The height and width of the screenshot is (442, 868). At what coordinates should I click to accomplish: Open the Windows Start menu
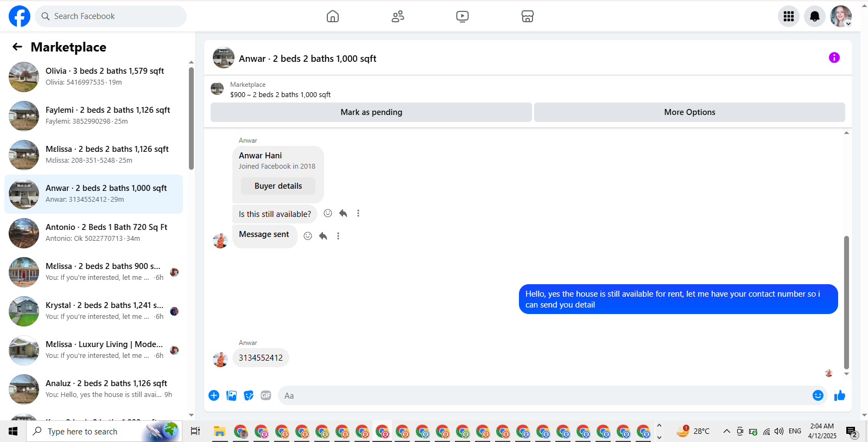tap(13, 431)
